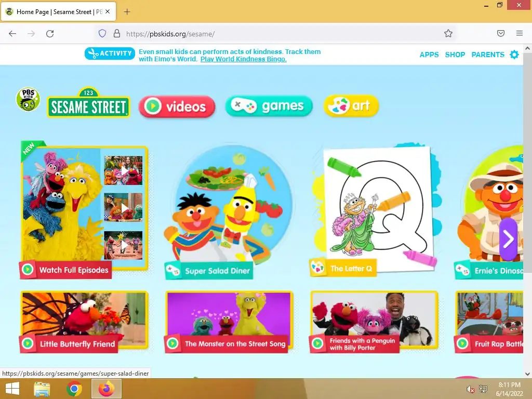This screenshot has height=399, width=532.
Task: Click scrollbar up arrow
Action: (528, 48)
